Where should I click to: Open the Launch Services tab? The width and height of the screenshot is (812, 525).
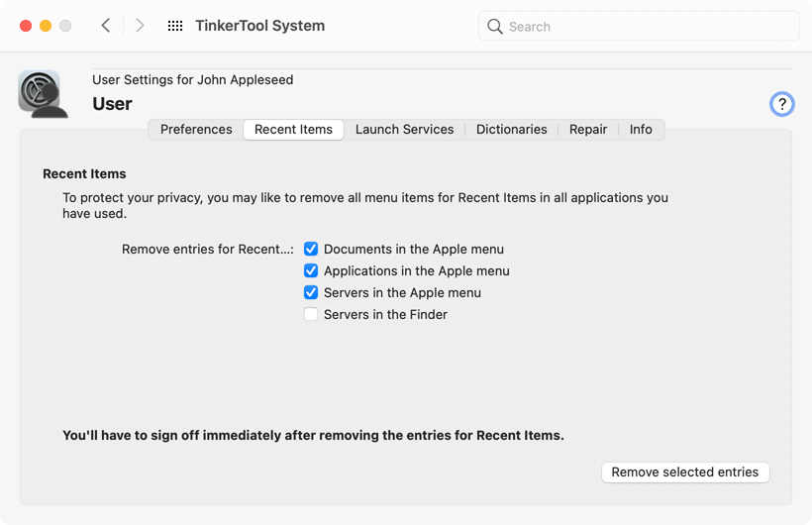[404, 130]
